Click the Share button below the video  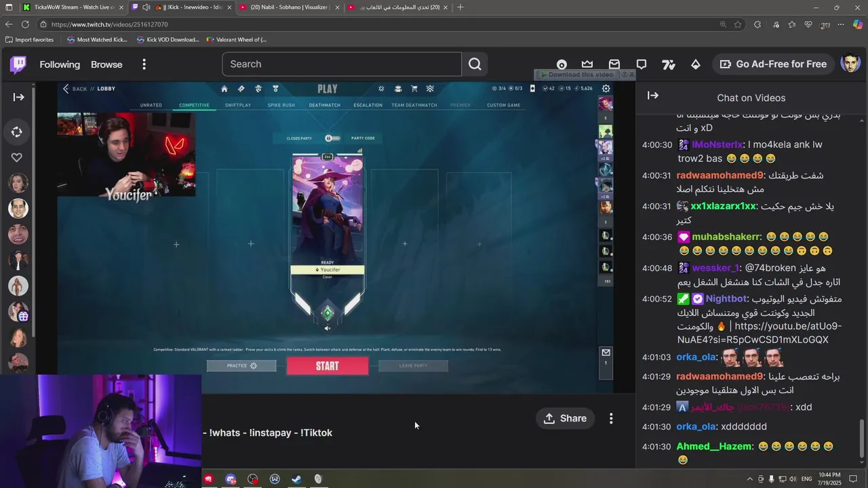(565, 418)
